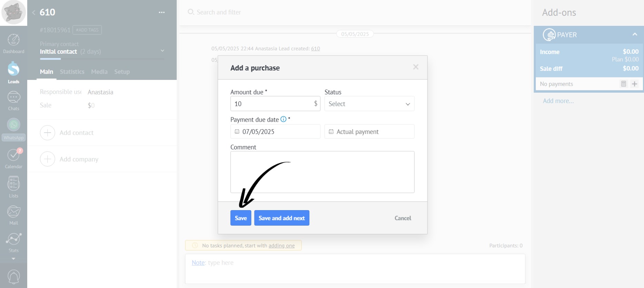
Task: Click the Cancel button in dialog
Action: point(403,218)
